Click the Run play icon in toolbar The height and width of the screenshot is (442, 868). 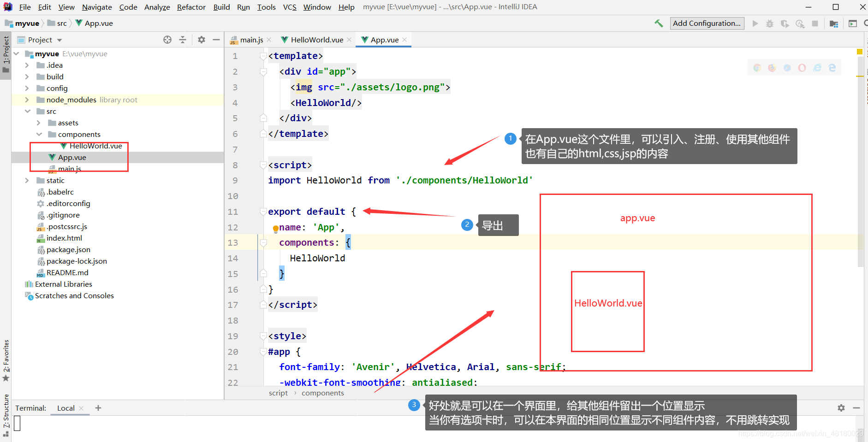[755, 23]
